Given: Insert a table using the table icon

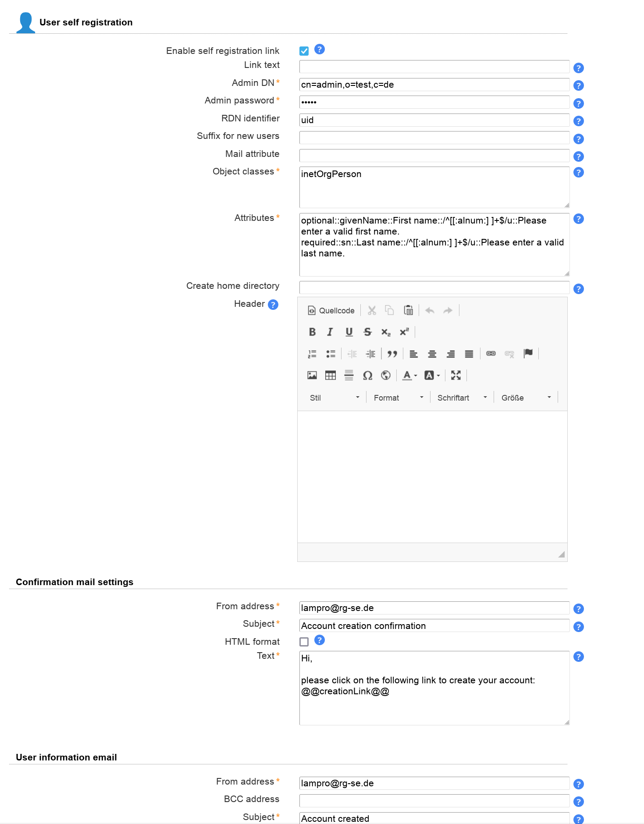Looking at the screenshot, I should click(x=331, y=376).
